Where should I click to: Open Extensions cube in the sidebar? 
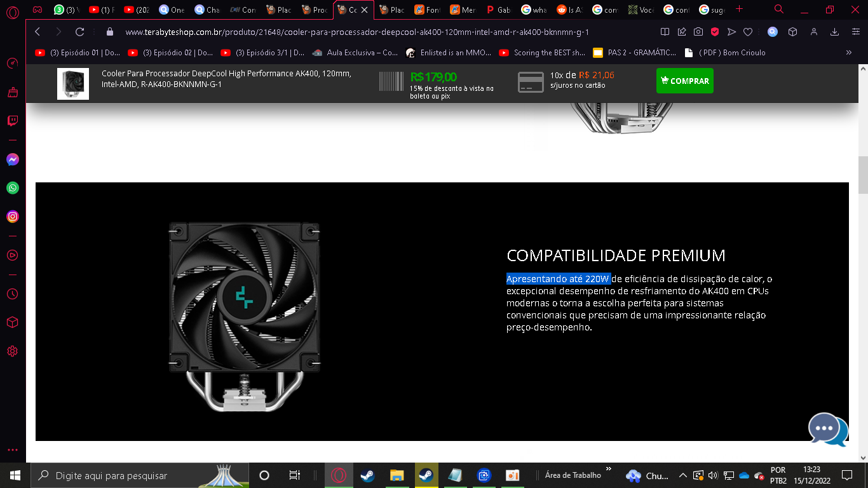point(12,323)
